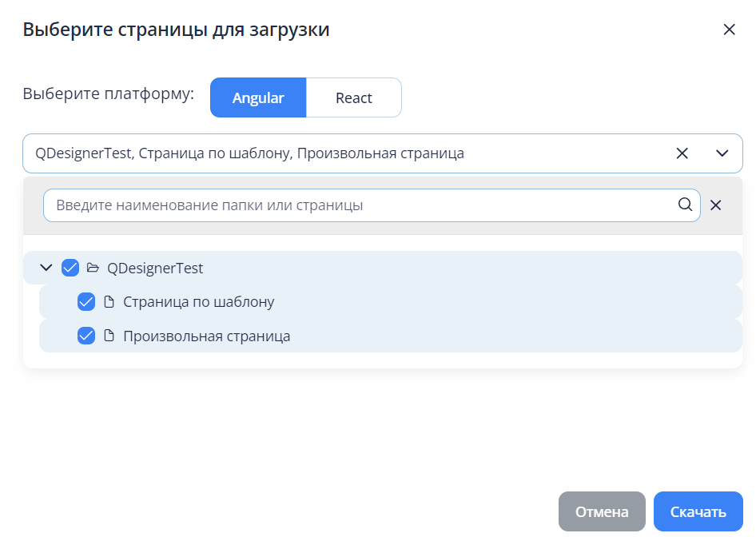The width and height of the screenshot is (756, 537).
Task: Collapse the pages dropdown with the chevron
Action: [x=722, y=153]
